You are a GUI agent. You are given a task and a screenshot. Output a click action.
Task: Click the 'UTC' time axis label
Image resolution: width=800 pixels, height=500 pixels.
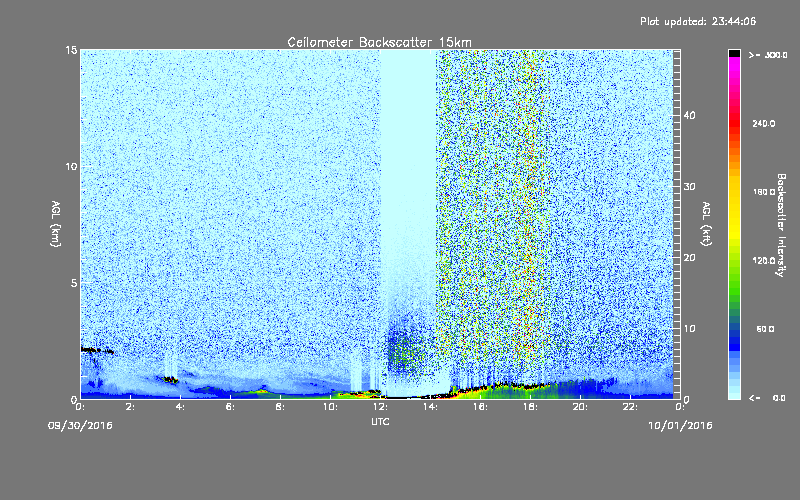(380, 421)
